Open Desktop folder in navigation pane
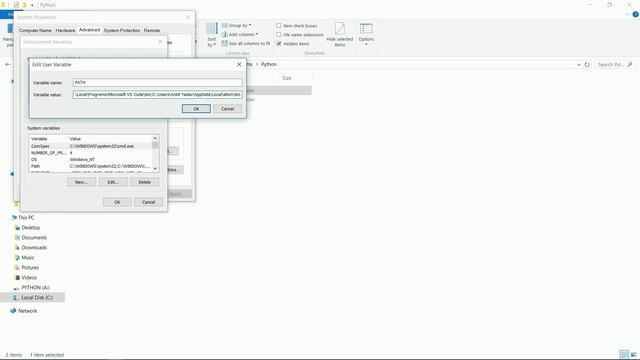 (31, 228)
